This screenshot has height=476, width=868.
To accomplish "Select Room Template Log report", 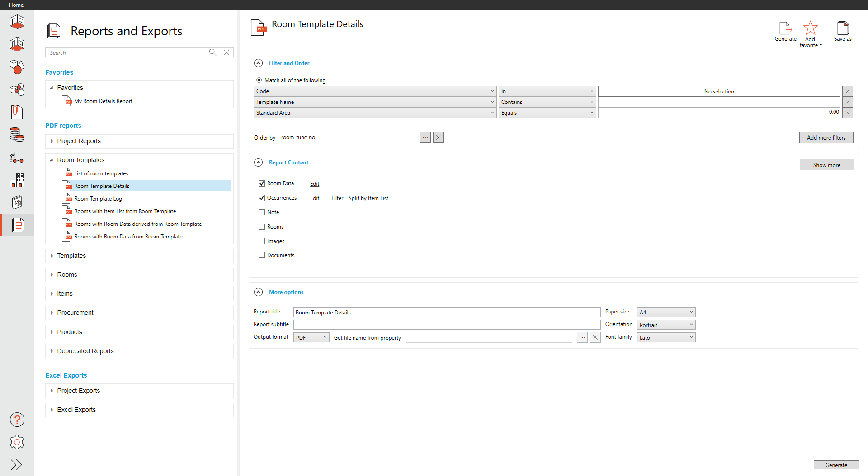I will click(x=98, y=199).
